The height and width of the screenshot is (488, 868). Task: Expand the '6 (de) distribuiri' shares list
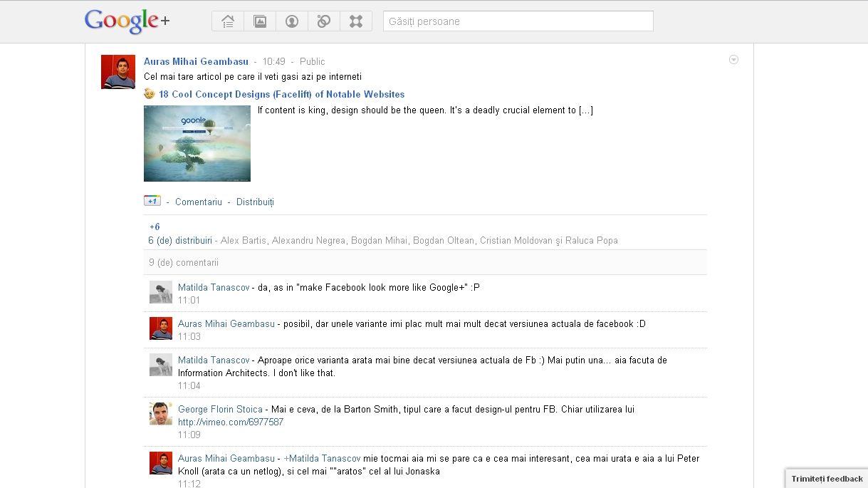(x=180, y=241)
